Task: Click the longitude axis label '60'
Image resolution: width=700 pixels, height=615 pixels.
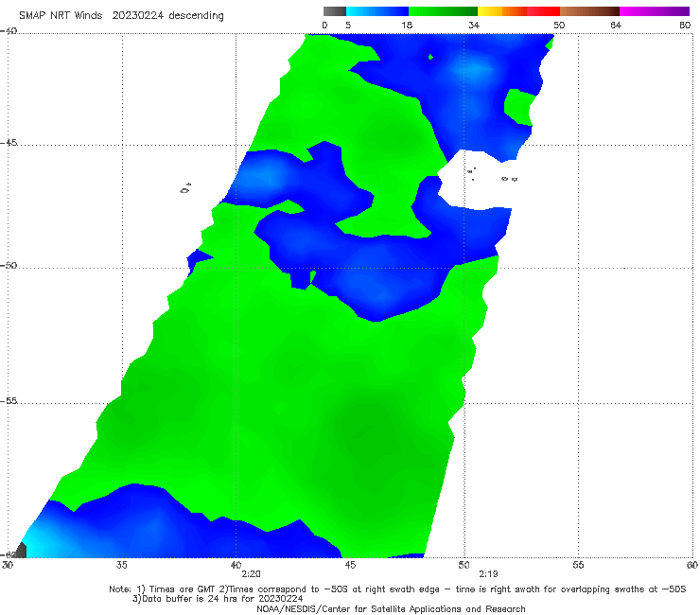Action: 692,565
